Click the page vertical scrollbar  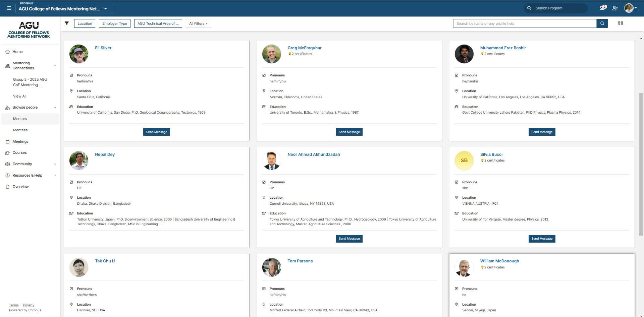[641, 161]
